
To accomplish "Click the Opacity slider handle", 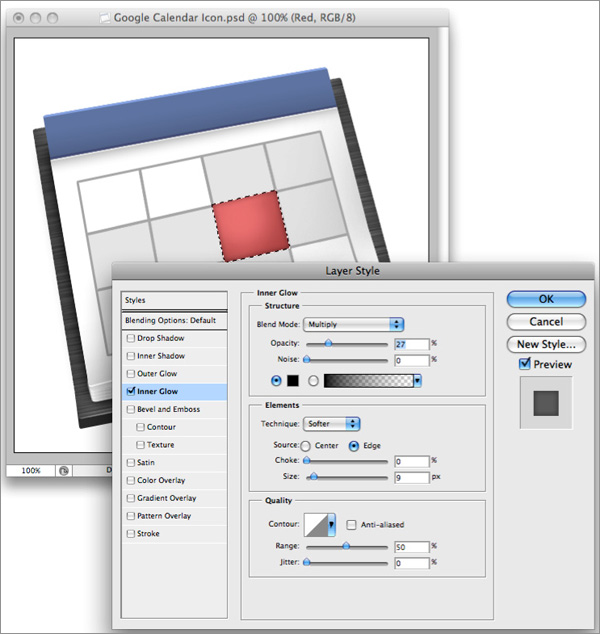I will click(328, 343).
